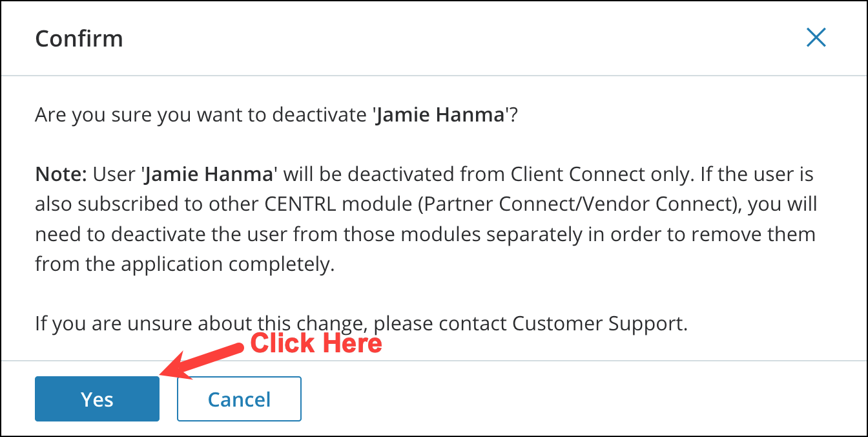Click the Confirm dialog title
The image size is (868, 437).
(x=79, y=39)
